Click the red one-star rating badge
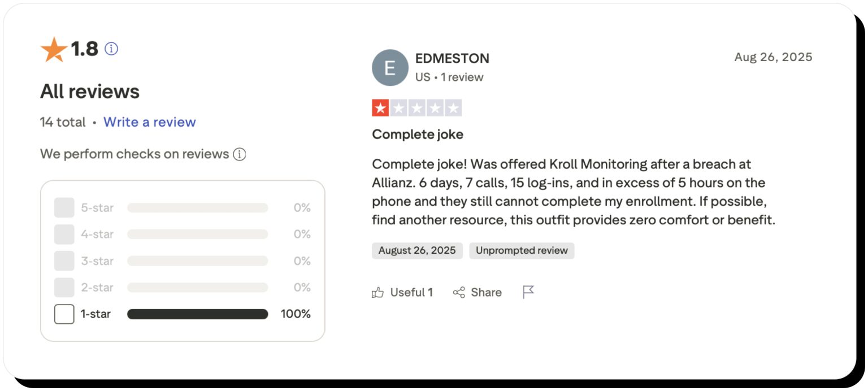The image size is (868, 391). 380,108
